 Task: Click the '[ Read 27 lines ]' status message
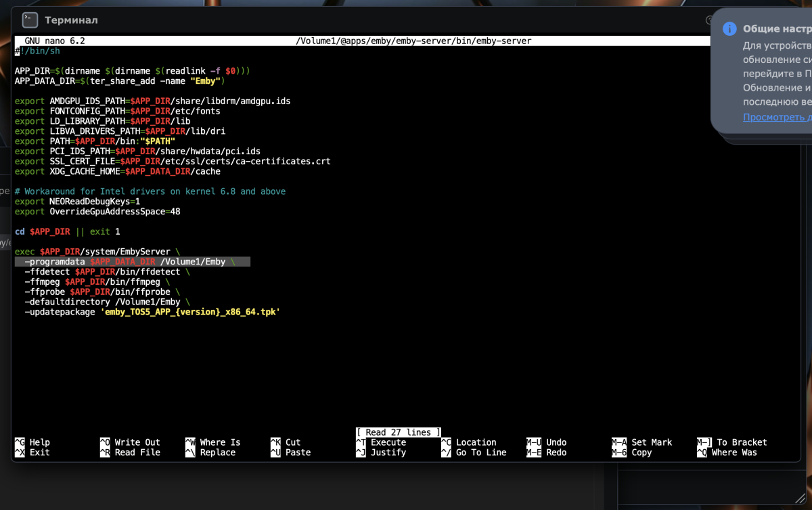click(x=399, y=432)
